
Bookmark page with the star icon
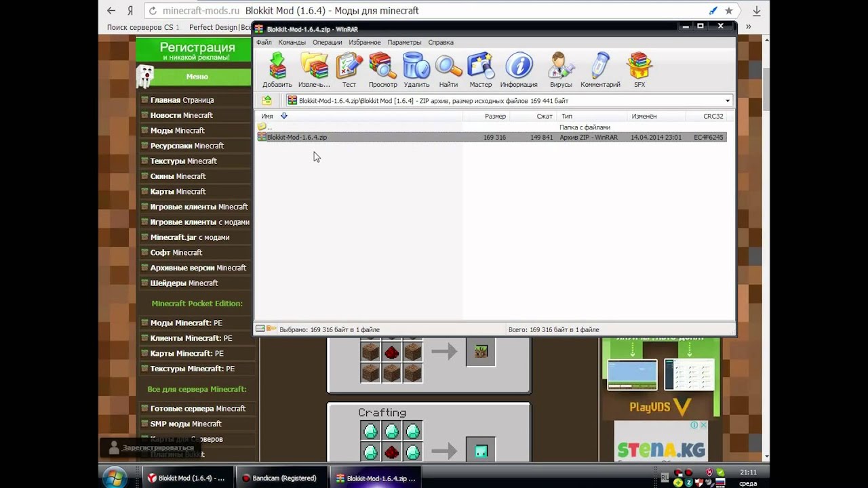[728, 11]
